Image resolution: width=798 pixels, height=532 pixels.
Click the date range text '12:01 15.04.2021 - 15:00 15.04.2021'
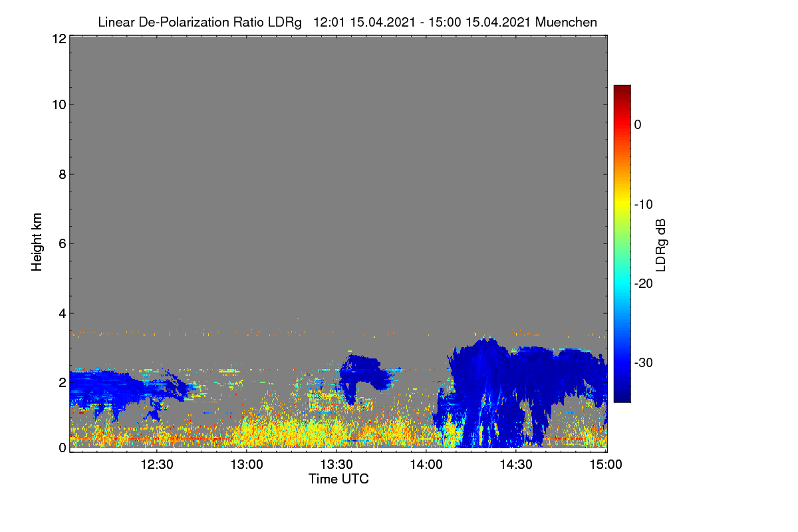coord(422,22)
